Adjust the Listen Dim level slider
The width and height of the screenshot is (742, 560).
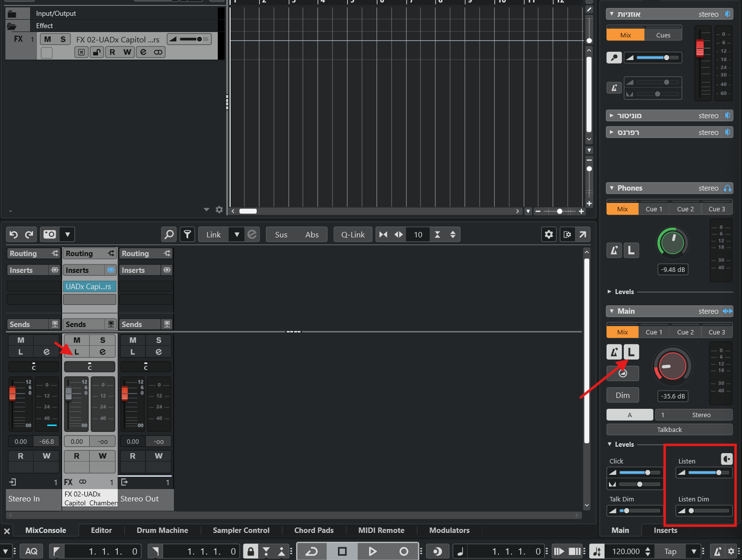point(705,511)
